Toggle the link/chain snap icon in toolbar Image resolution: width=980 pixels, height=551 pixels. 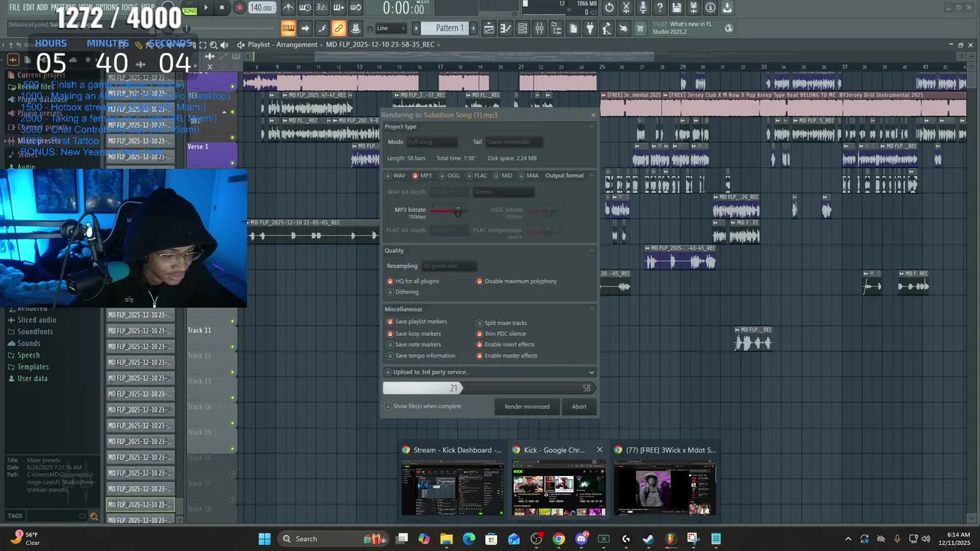pos(338,28)
